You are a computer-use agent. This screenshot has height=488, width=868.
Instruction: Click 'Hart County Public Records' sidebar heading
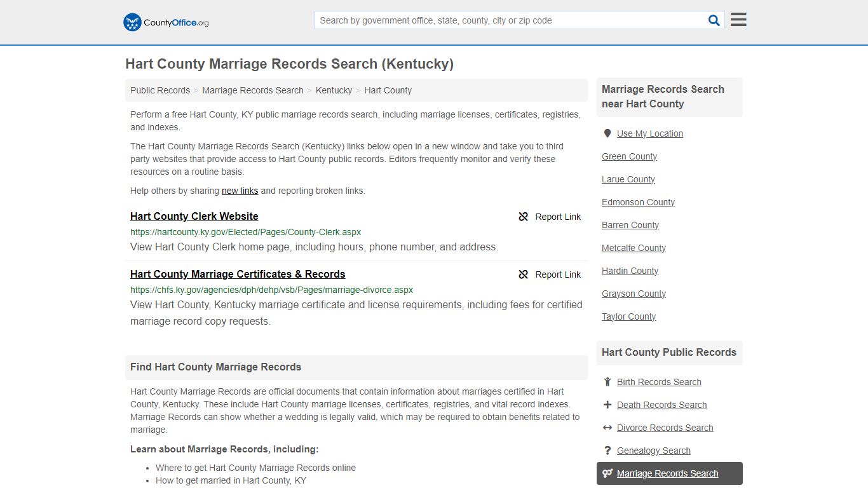click(x=668, y=352)
